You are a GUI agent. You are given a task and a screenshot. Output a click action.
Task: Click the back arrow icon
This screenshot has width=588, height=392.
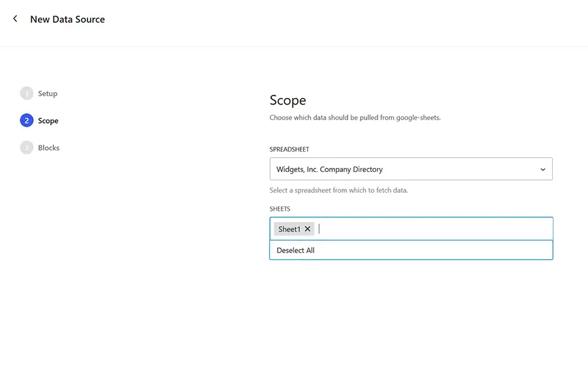point(14,18)
